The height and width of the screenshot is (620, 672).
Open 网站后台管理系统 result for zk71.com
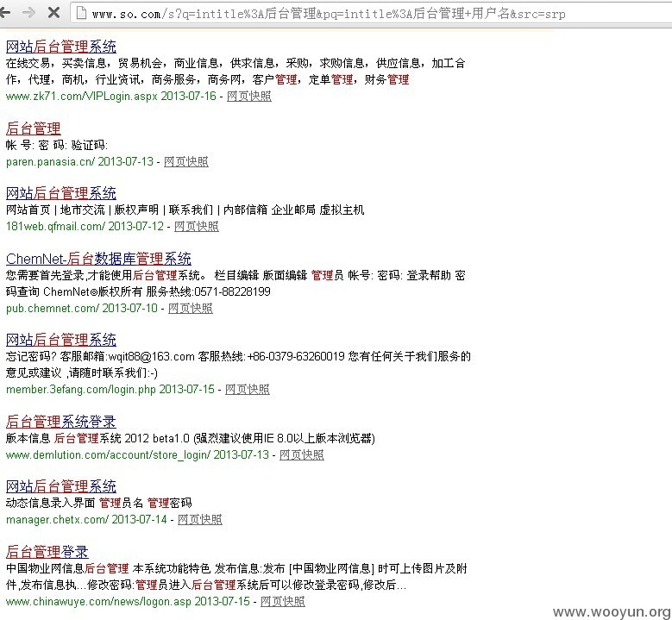[x=61, y=47]
